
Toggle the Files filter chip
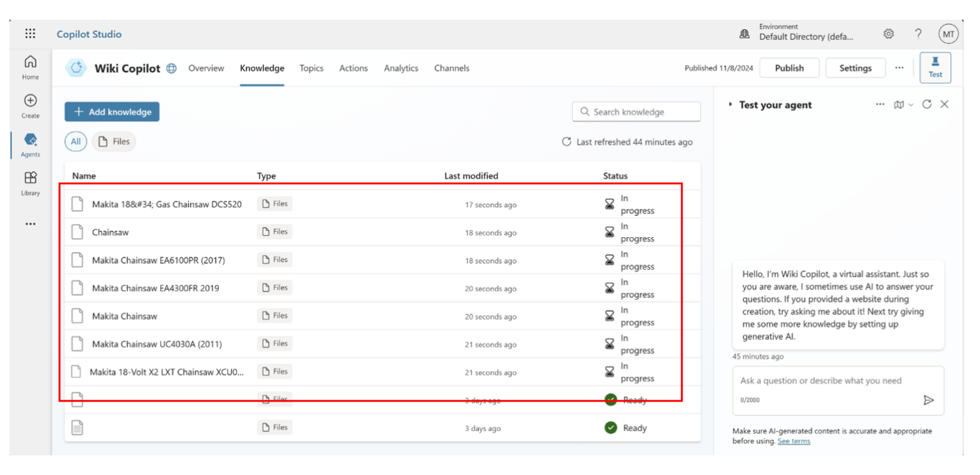pyautogui.click(x=114, y=141)
